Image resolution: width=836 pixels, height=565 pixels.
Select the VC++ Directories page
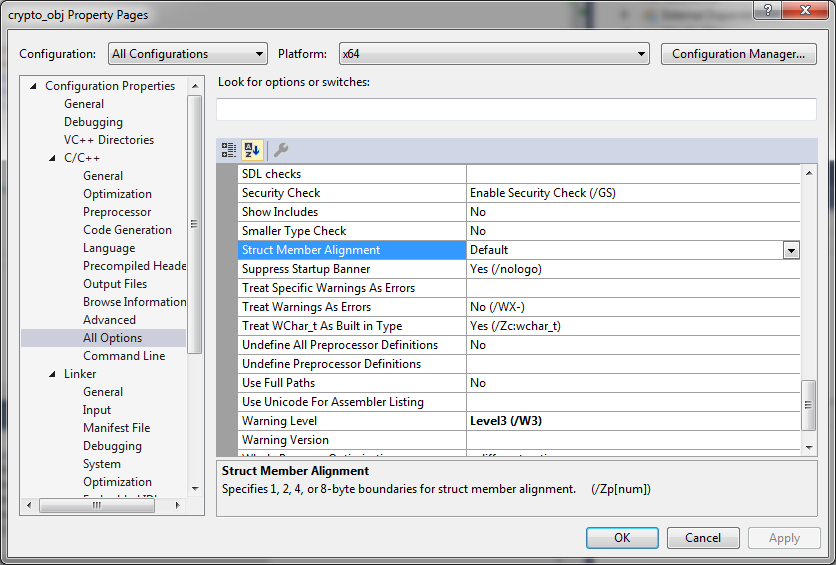[109, 140]
